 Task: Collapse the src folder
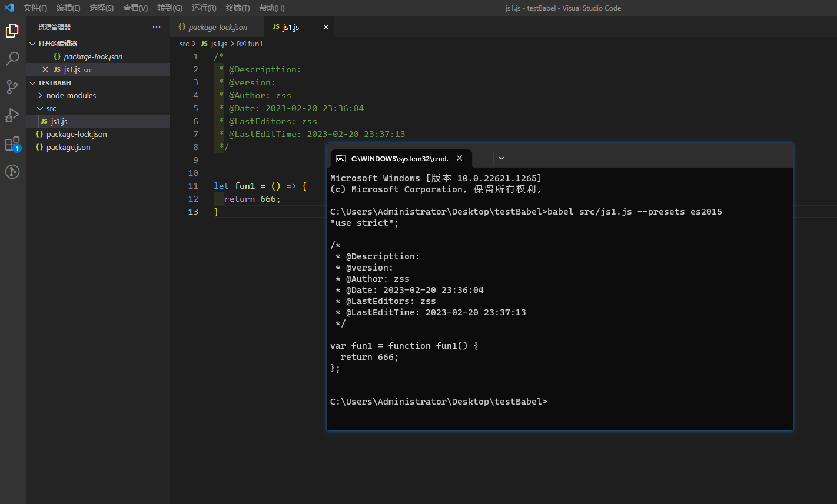[40, 108]
